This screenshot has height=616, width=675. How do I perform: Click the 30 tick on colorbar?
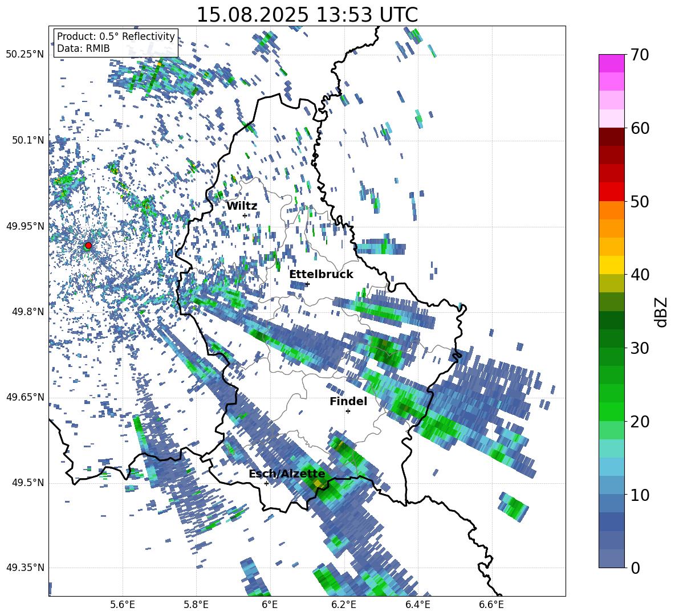[x=640, y=348]
